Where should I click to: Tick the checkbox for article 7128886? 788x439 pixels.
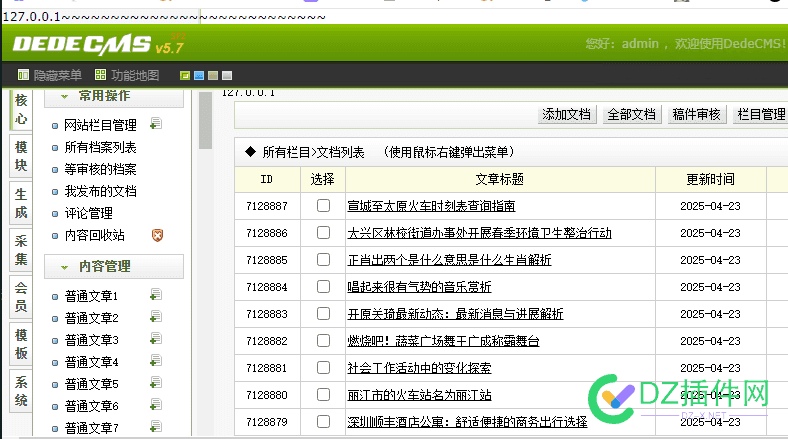pos(323,233)
